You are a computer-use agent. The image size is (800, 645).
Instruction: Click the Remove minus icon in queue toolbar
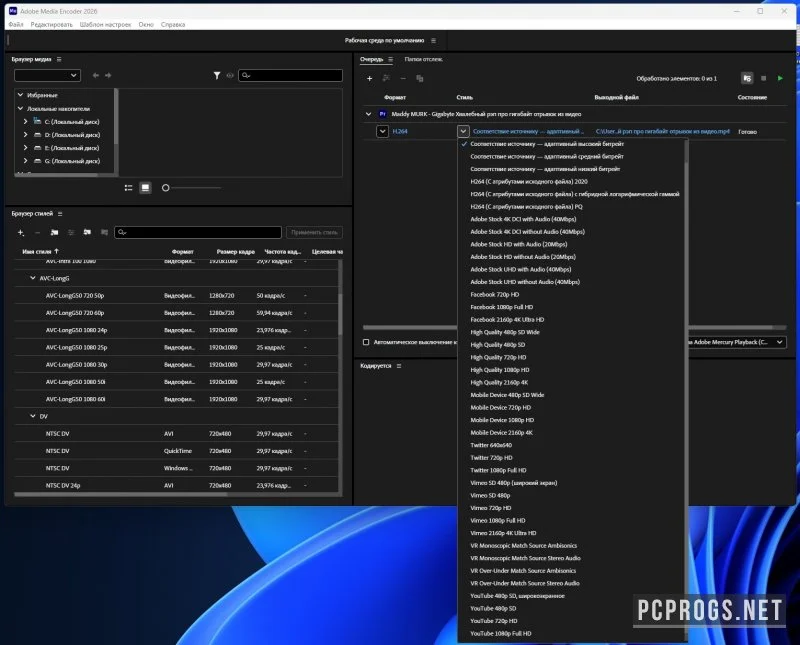click(403, 79)
